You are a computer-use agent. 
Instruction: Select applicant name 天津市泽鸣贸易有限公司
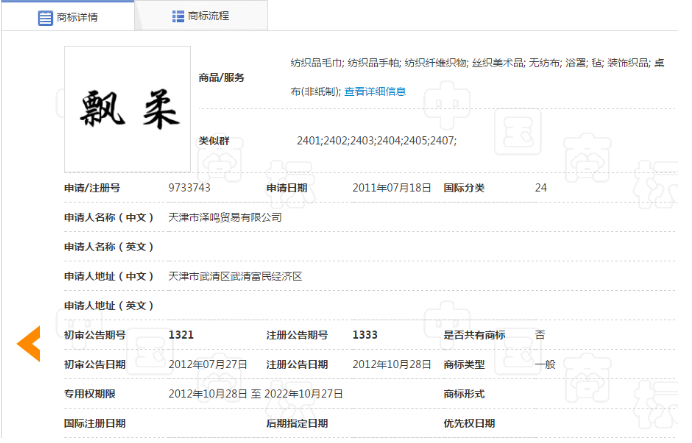pos(225,218)
